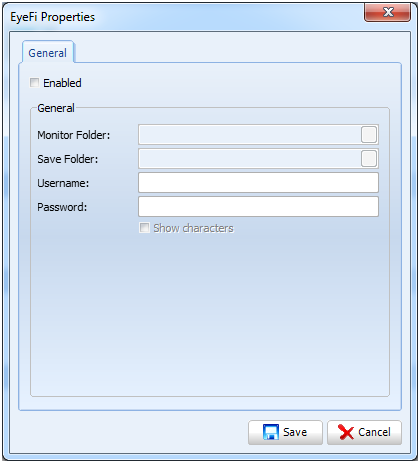Image resolution: width=420 pixels, height=463 pixels.
Task: Cancel the EyeFi Properties changes
Action: pos(364,432)
